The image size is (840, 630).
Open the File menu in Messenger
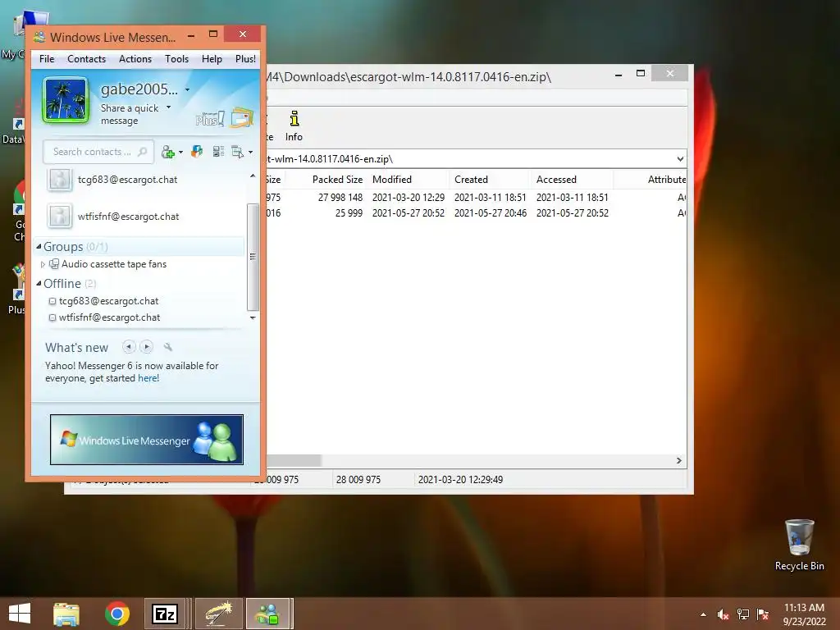pos(47,59)
